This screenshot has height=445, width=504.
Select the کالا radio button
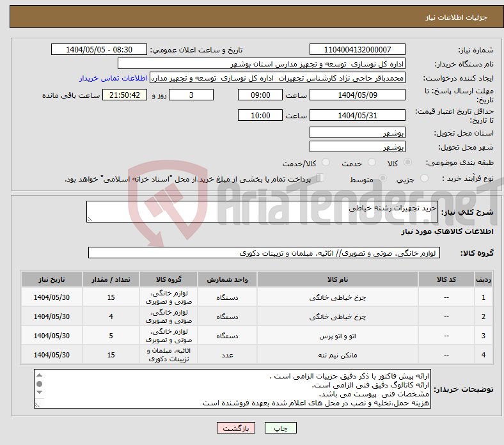click(x=408, y=163)
